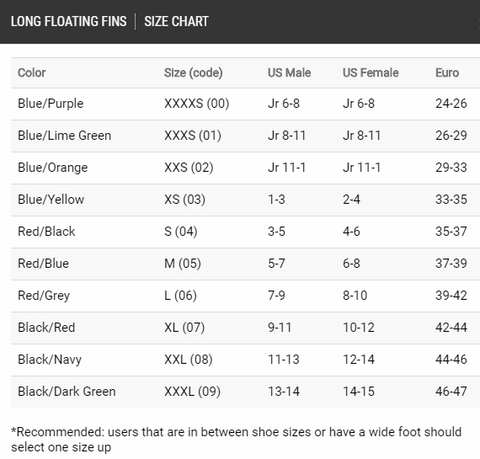The image size is (480, 459).
Task: Select the XXL (08) size code
Action: click(x=188, y=359)
